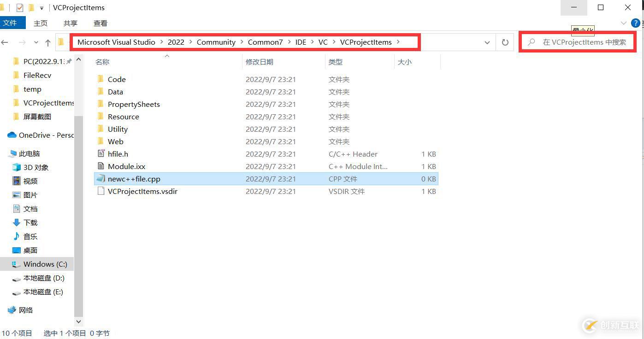Open the recent locations dropdown arrow
The image size is (644, 339).
coord(36,42)
